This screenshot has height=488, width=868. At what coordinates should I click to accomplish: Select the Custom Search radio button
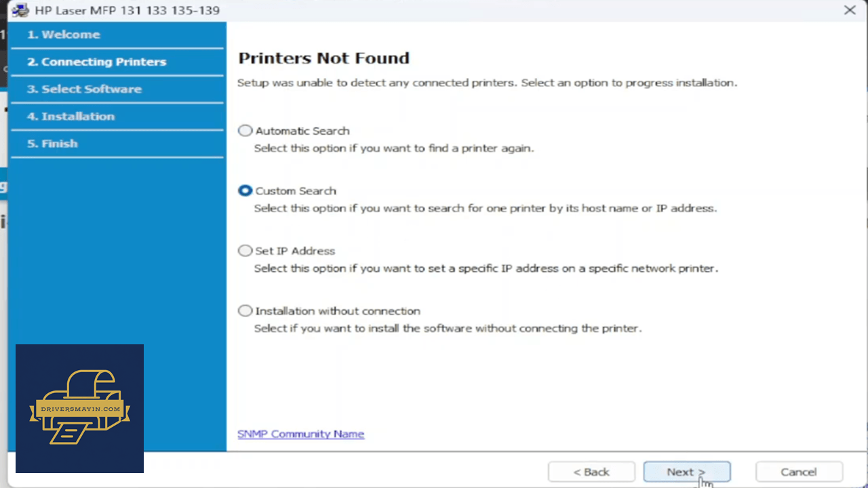tap(245, 191)
